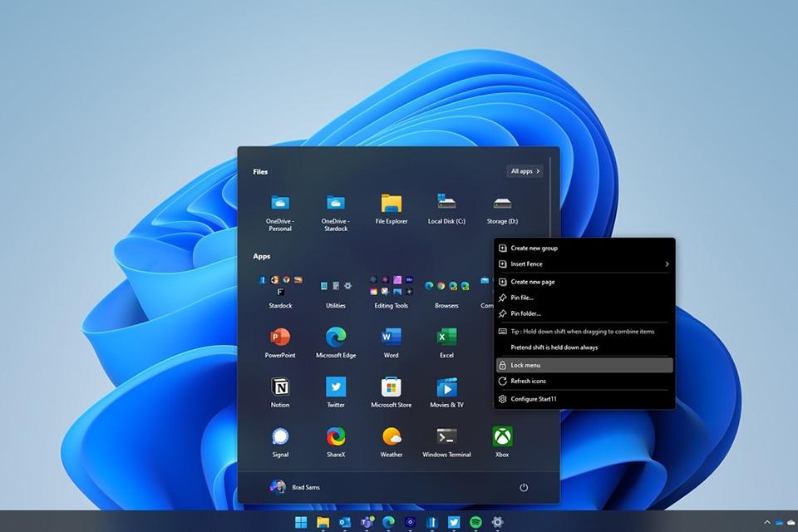Viewport: 798px width, 532px height.
Task: Click the Files group heading
Action: click(x=260, y=171)
